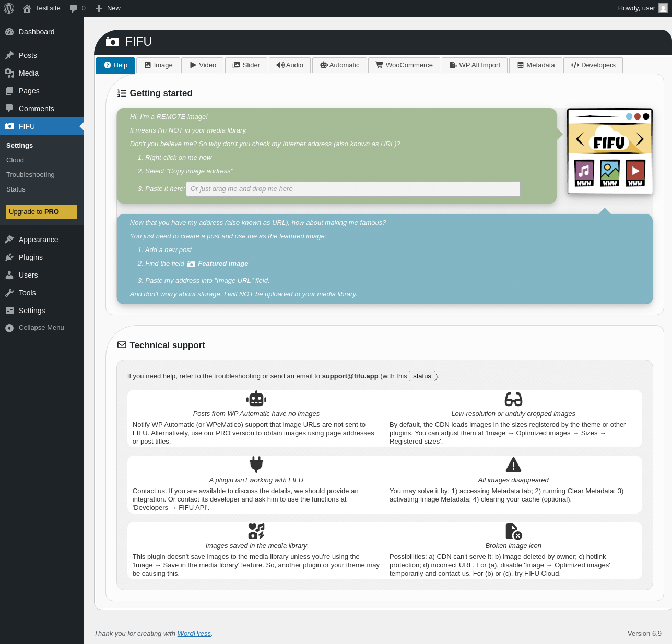Click the Collapse Menu arrow icon
Viewport: 672px width, 644px height.
pyautogui.click(x=9, y=328)
